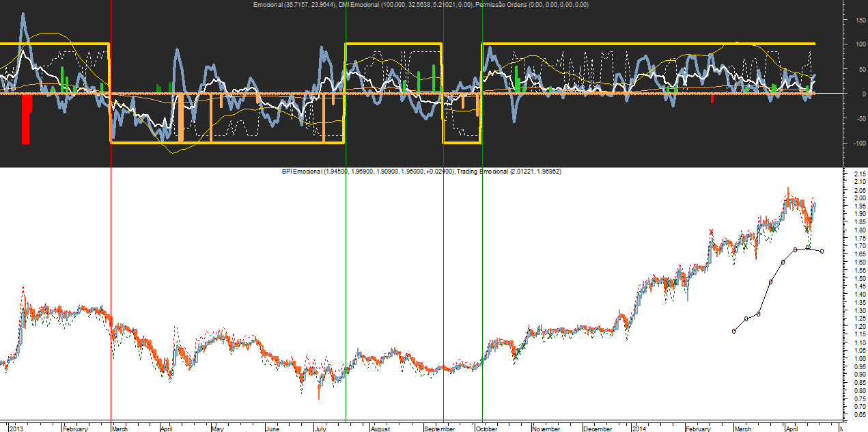This screenshot has width=868, height=432.
Task: Click the 100 level on the indicator axis
Action: tap(854, 44)
